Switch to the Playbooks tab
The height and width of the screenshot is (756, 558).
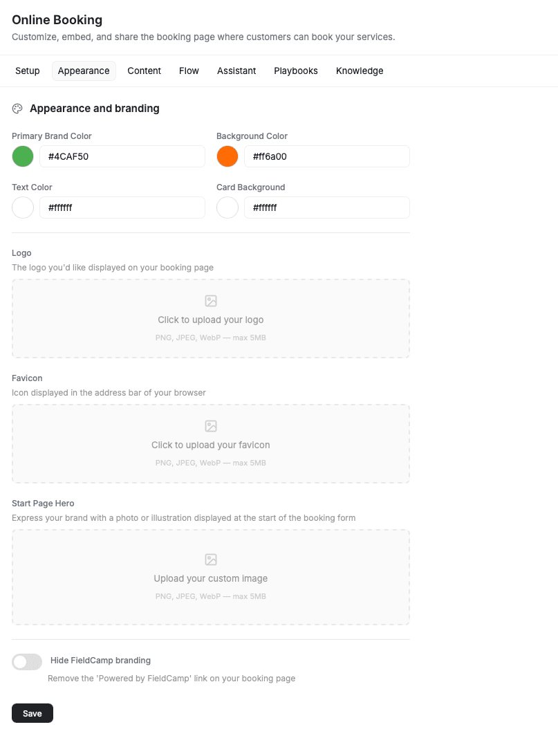coord(295,71)
